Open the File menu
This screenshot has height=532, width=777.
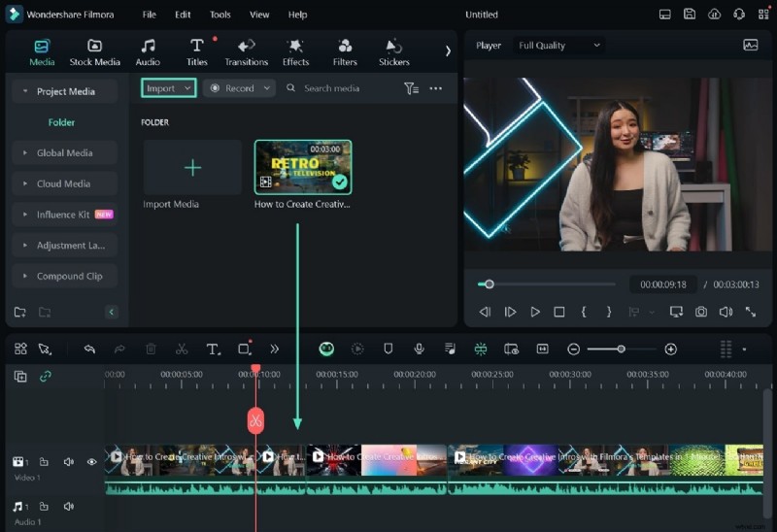click(150, 15)
